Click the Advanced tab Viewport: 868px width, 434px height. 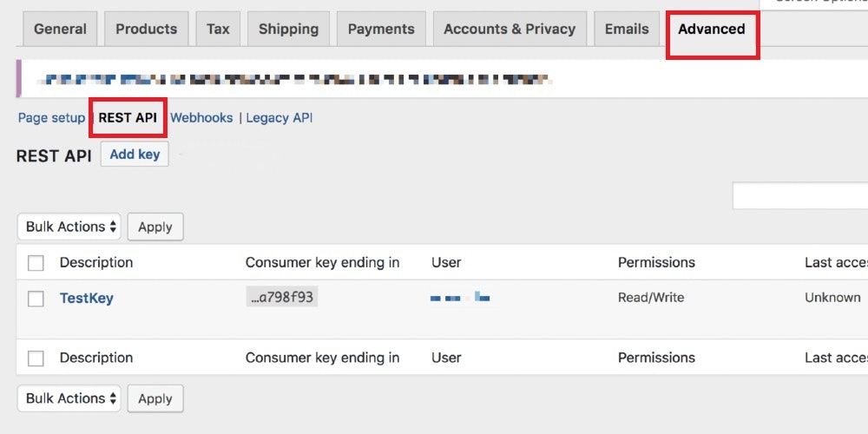[x=712, y=30]
